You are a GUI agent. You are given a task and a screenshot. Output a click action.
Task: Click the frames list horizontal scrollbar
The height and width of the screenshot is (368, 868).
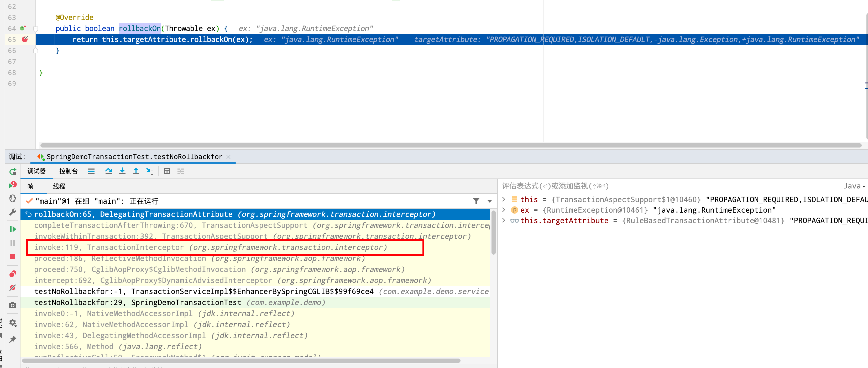(241, 361)
